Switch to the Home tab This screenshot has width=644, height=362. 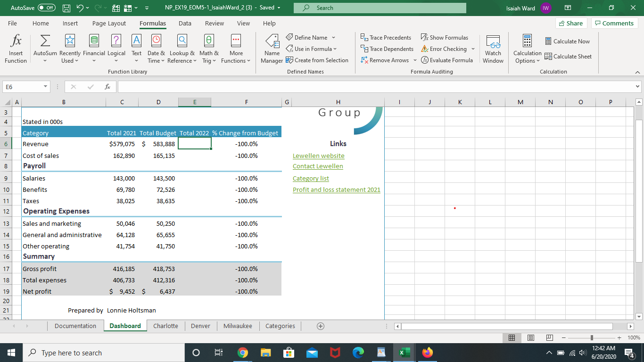[41, 23]
